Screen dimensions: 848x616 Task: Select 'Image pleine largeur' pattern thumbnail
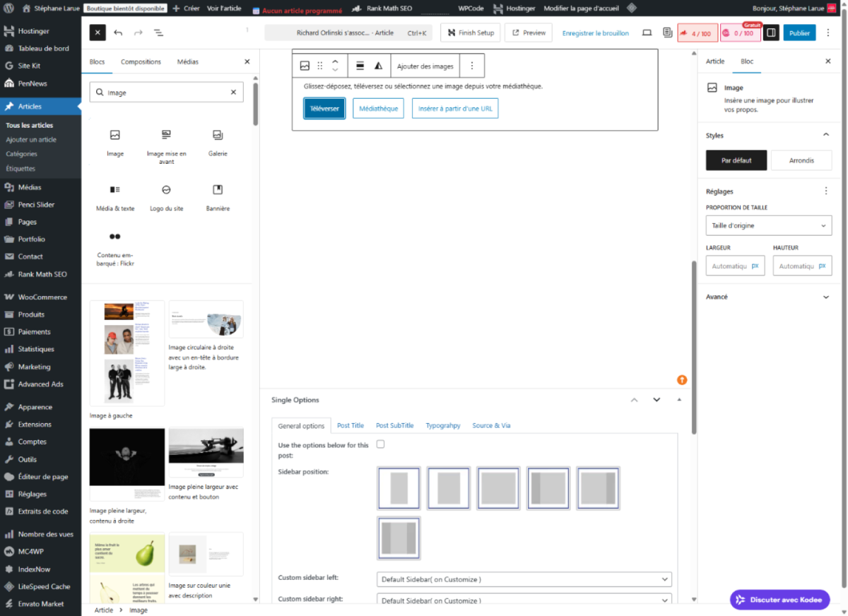point(127,464)
